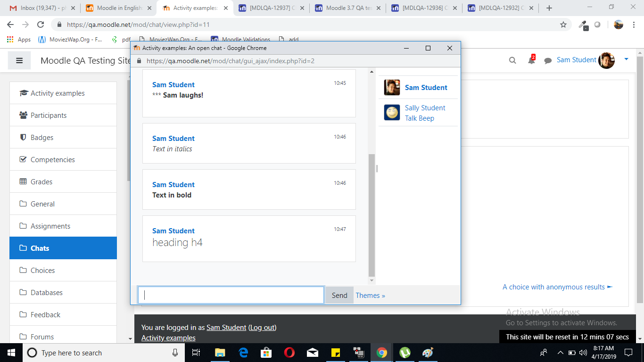Switch to the Moodle 3.7 QA tab
The image size is (644, 362).
pos(347,8)
